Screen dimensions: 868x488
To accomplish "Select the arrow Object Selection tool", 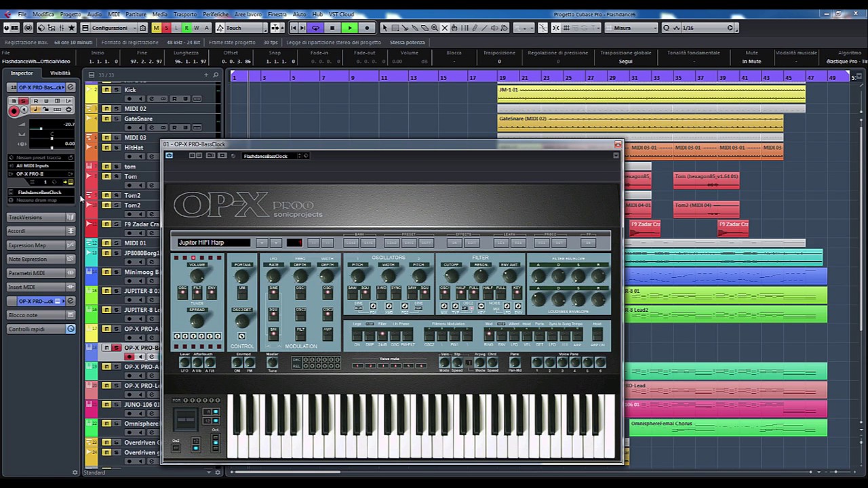I will pyautogui.click(x=384, y=28).
